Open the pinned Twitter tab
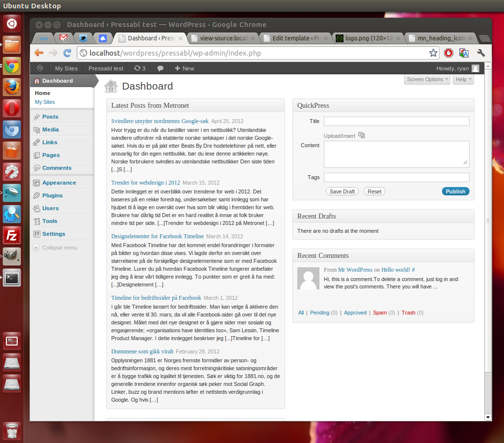The image size is (504, 443). pos(83,38)
